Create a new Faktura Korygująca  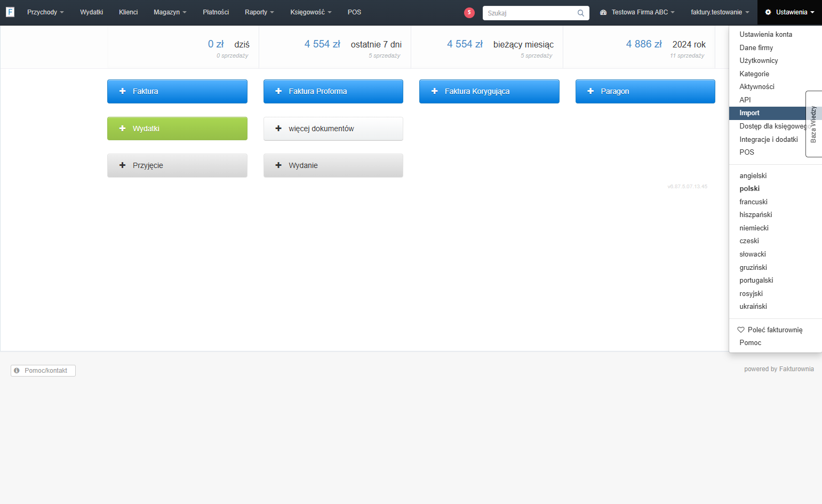(489, 91)
